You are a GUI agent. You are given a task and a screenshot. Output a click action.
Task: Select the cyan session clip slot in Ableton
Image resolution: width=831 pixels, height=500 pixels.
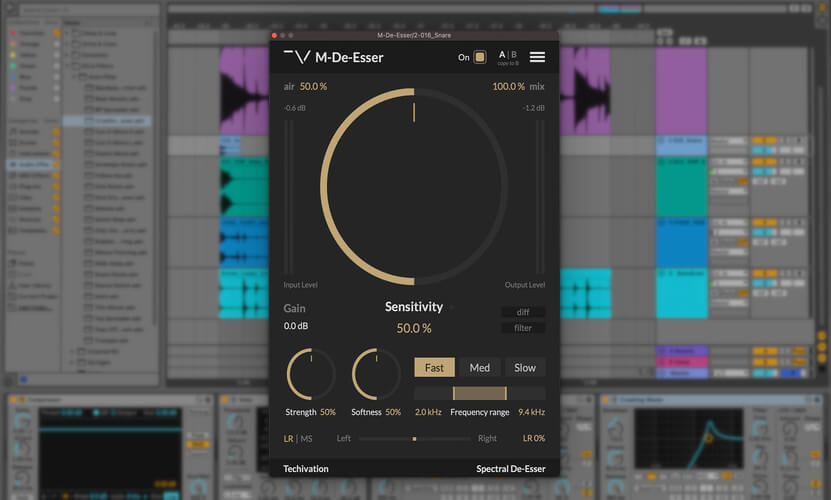click(681, 293)
